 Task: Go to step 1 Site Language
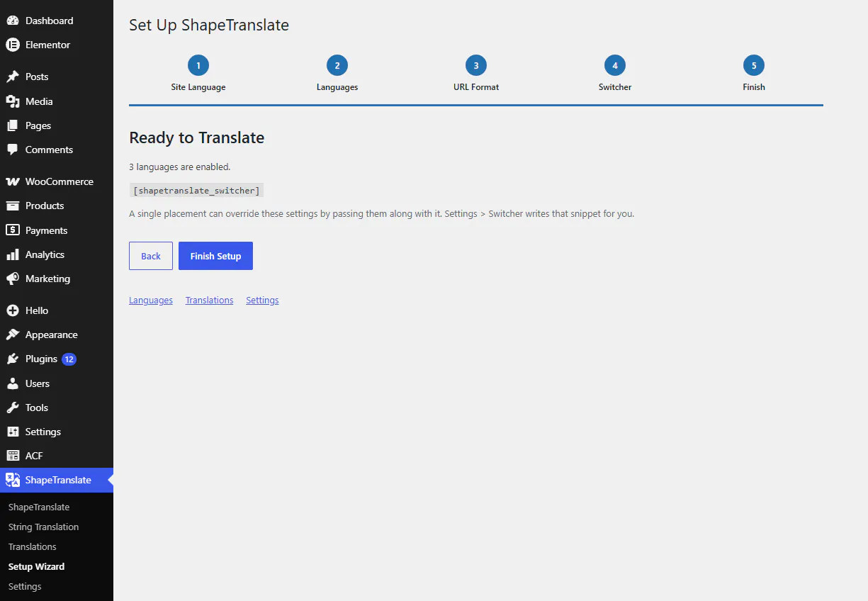coord(198,74)
